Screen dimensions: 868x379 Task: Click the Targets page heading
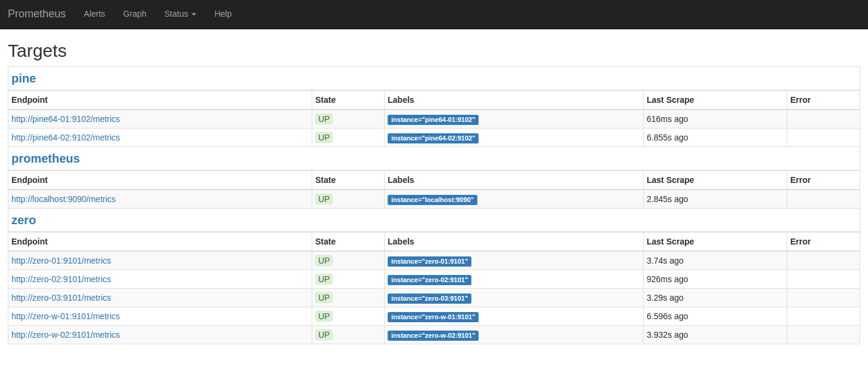tap(37, 51)
